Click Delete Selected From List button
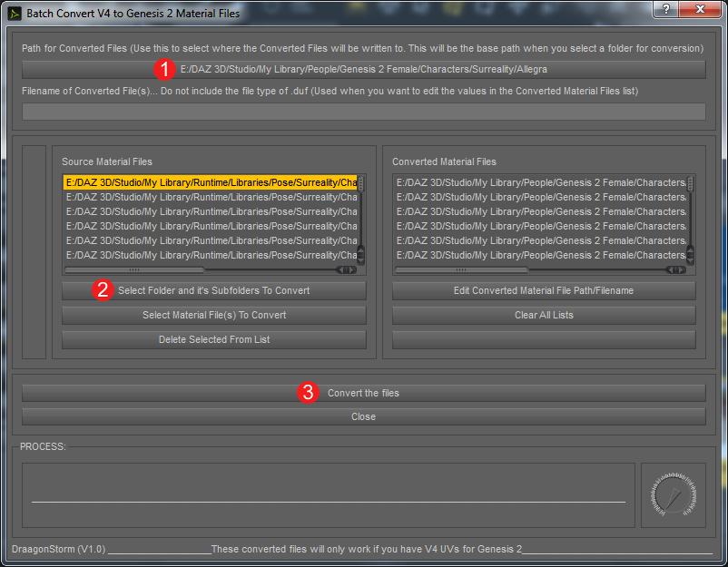 (214, 339)
